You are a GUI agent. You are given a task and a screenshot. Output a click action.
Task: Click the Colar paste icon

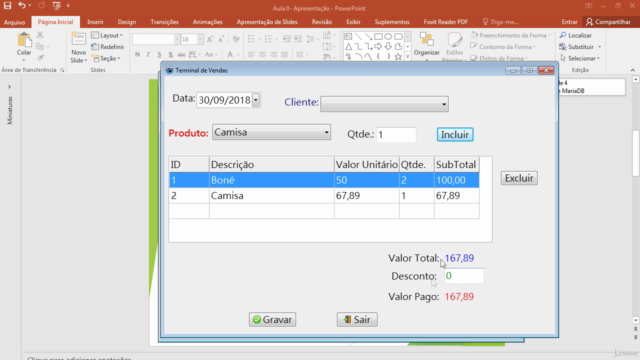pyautogui.click(x=24, y=40)
